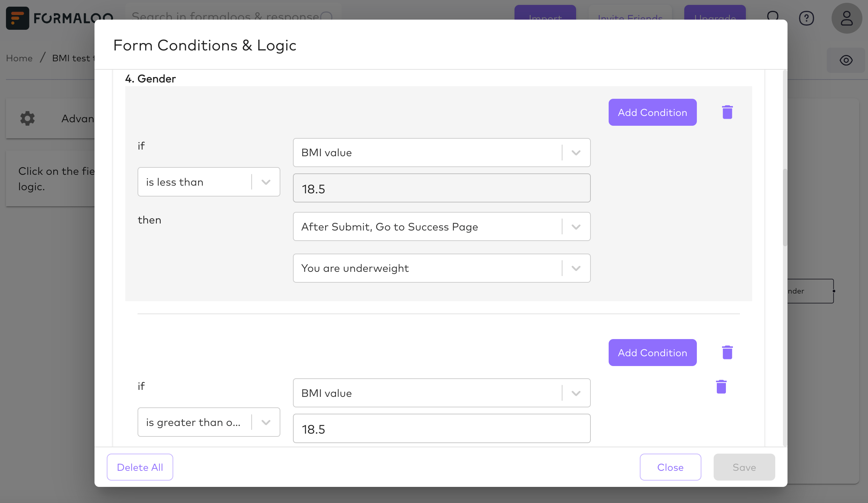Click the help question mark icon
Image resolution: width=868 pixels, height=503 pixels.
(x=807, y=18)
